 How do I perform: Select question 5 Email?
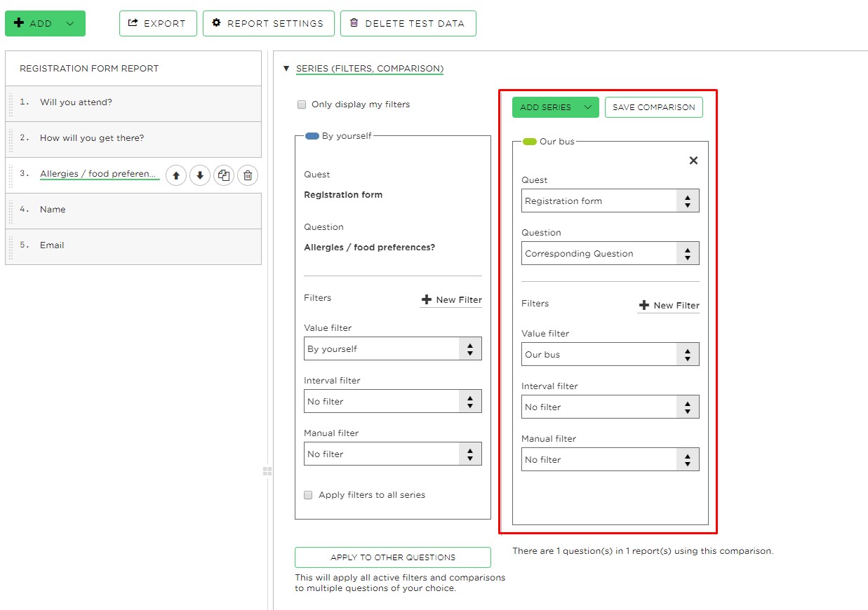tap(133, 247)
